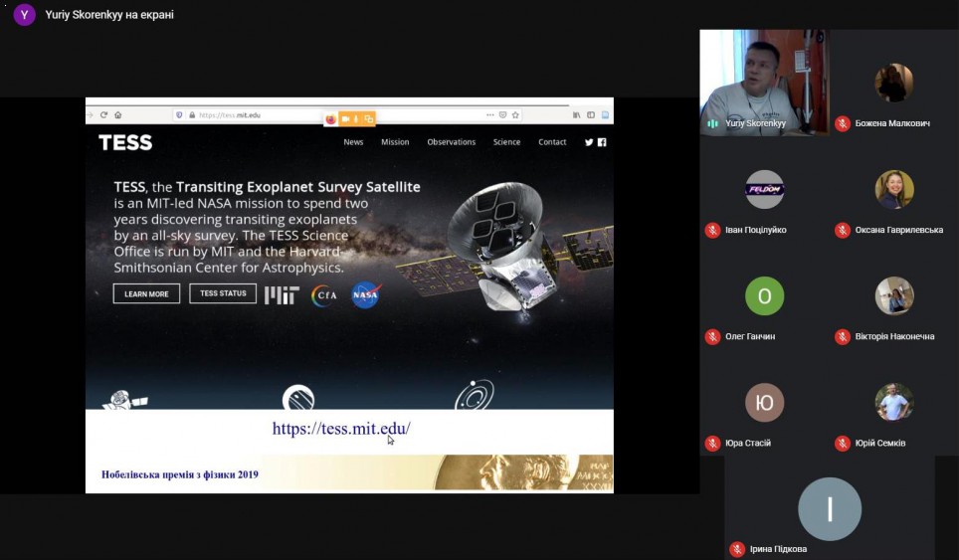Screen dimensions: 959x560
Task: Click Оксана Гаврилевська's avatar
Action: pos(893,189)
